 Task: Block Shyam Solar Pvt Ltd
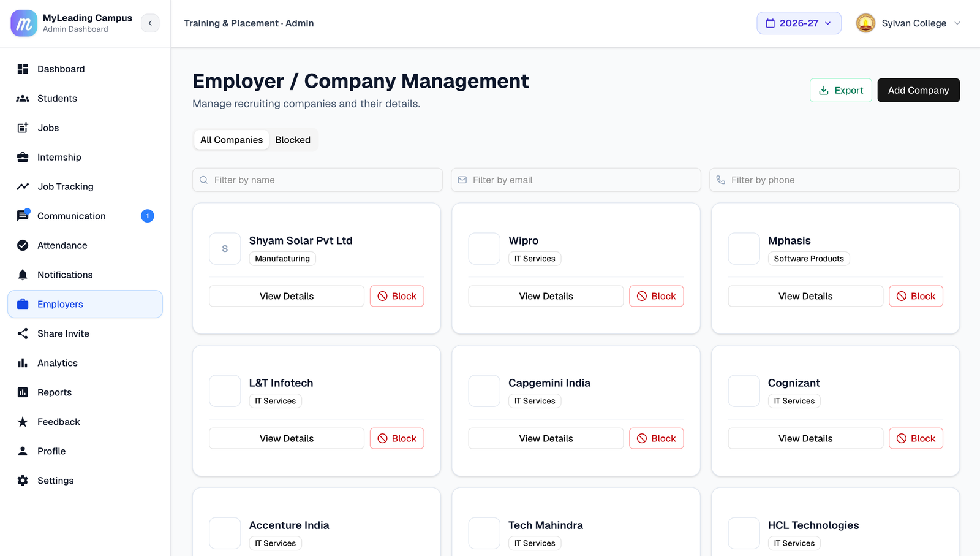click(397, 296)
